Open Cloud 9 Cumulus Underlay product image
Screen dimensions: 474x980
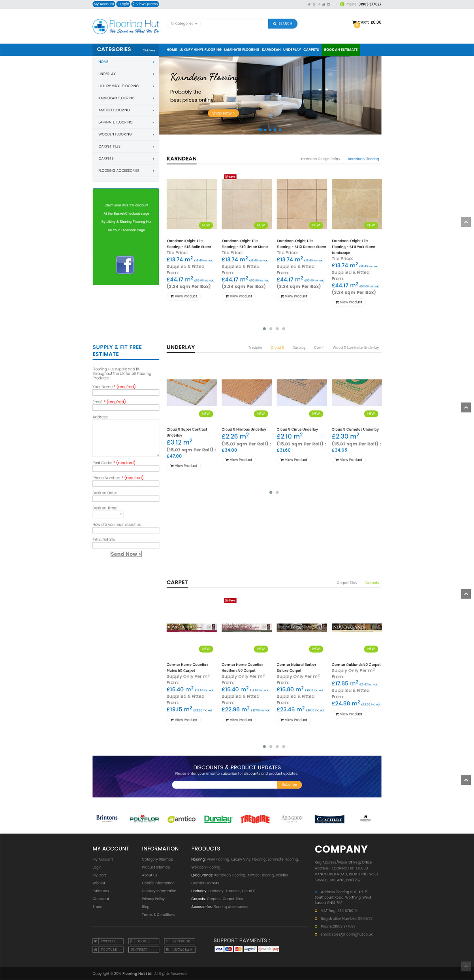click(x=357, y=392)
